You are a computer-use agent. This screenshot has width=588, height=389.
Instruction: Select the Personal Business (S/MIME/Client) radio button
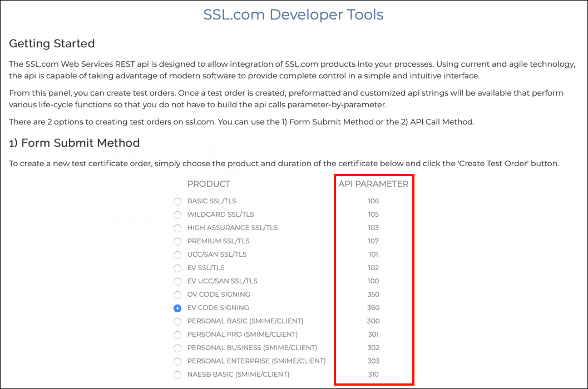coord(177,348)
